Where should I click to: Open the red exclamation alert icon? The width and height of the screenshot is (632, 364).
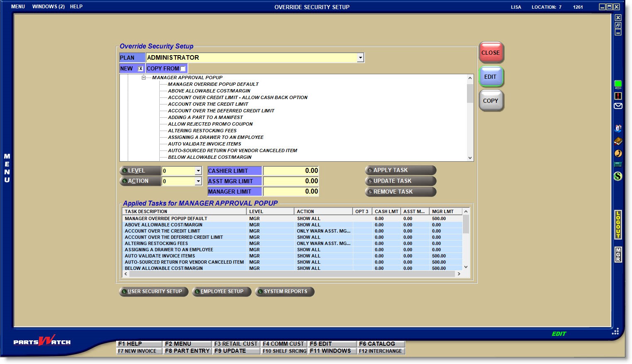point(618,96)
